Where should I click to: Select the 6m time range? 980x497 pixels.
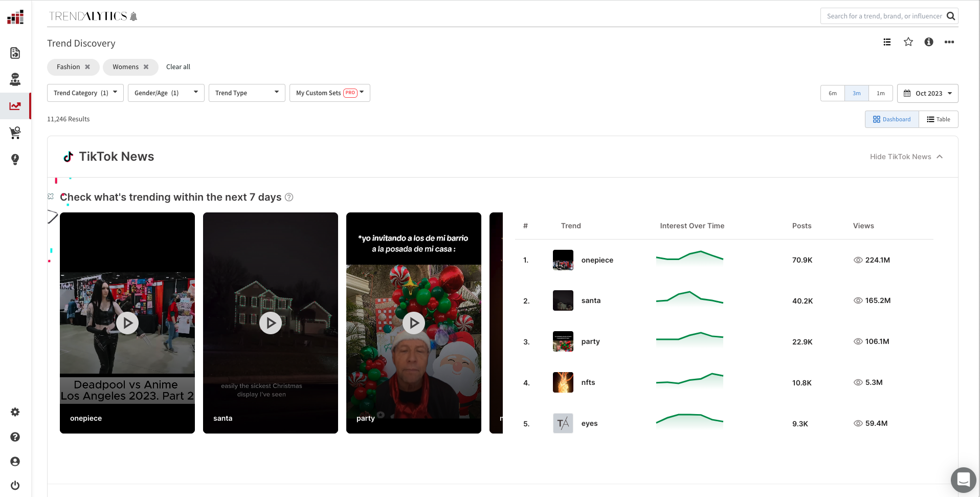coord(833,93)
